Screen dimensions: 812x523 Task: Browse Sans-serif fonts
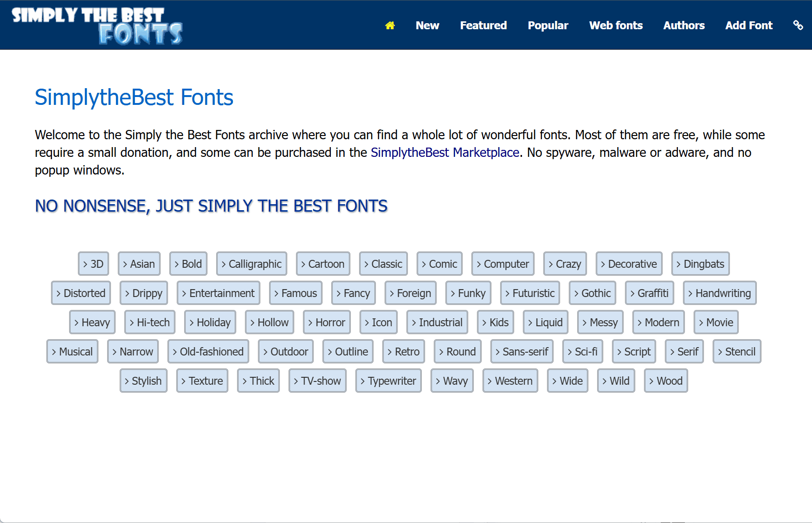tap(522, 352)
